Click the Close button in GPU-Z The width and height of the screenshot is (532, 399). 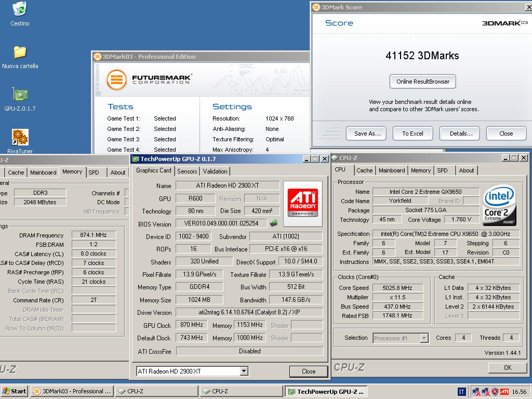[309, 371]
